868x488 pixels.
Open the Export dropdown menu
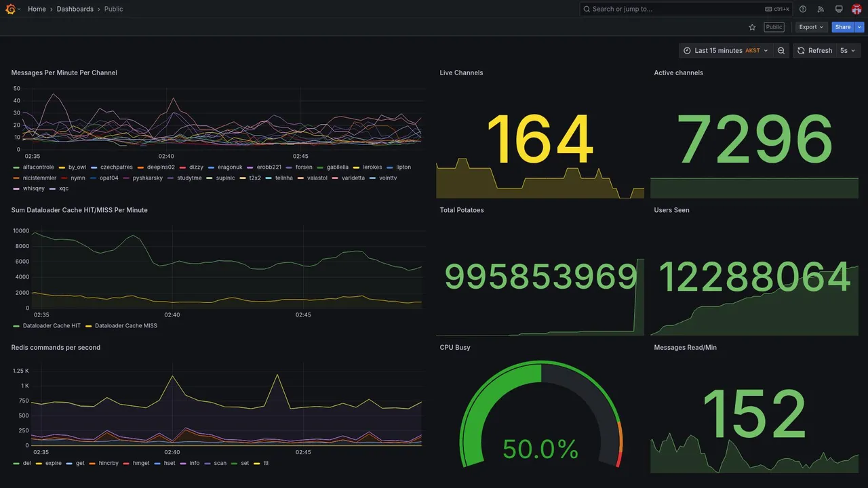[x=811, y=27]
